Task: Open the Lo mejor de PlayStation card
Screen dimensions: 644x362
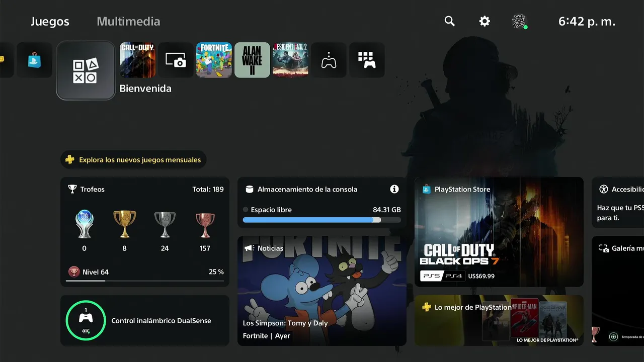Action: coord(499,321)
